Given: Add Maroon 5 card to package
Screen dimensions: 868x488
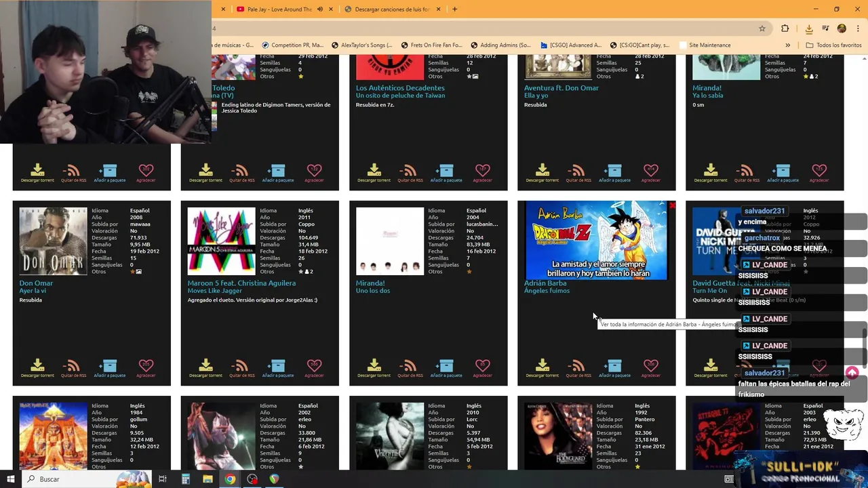Looking at the screenshot, I should point(277,368).
